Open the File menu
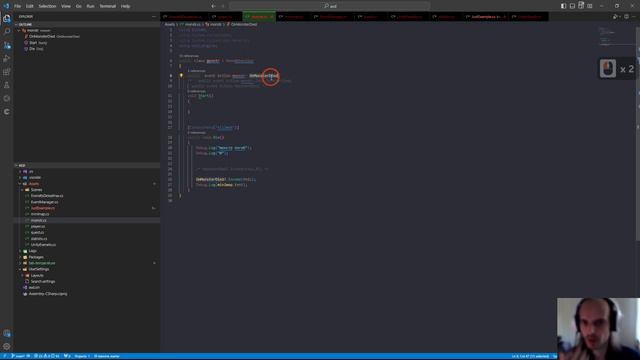Image resolution: width=640 pixels, height=360 pixels. pos(18,6)
